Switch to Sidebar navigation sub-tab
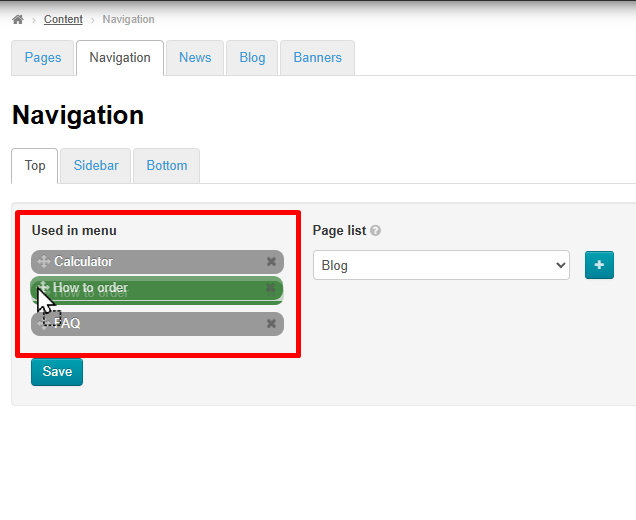The width and height of the screenshot is (636, 520). 96,166
